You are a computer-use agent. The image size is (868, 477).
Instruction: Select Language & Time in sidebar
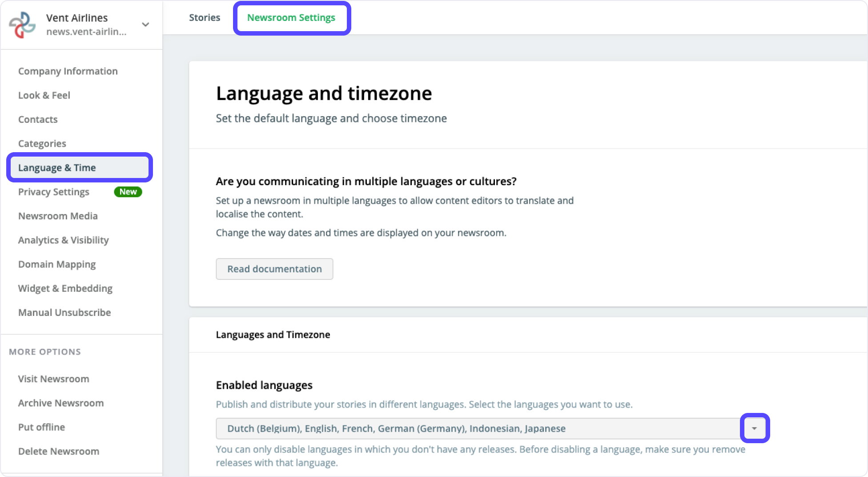pos(80,168)
